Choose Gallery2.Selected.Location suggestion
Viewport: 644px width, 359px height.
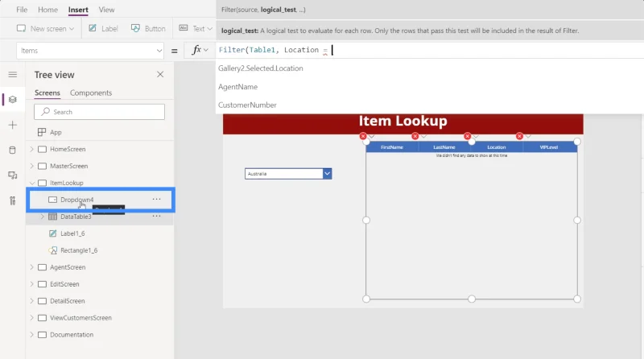260,68
